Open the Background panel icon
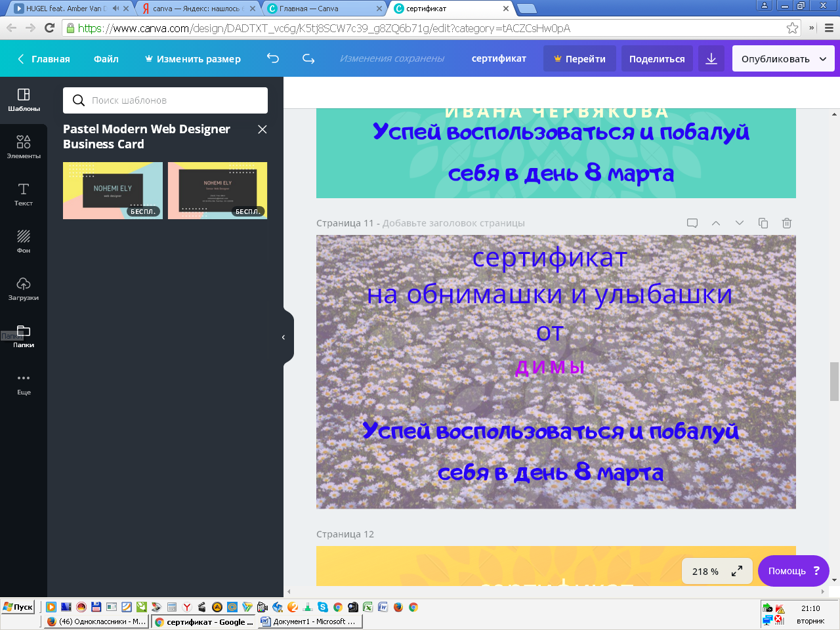 click(24, 241)
